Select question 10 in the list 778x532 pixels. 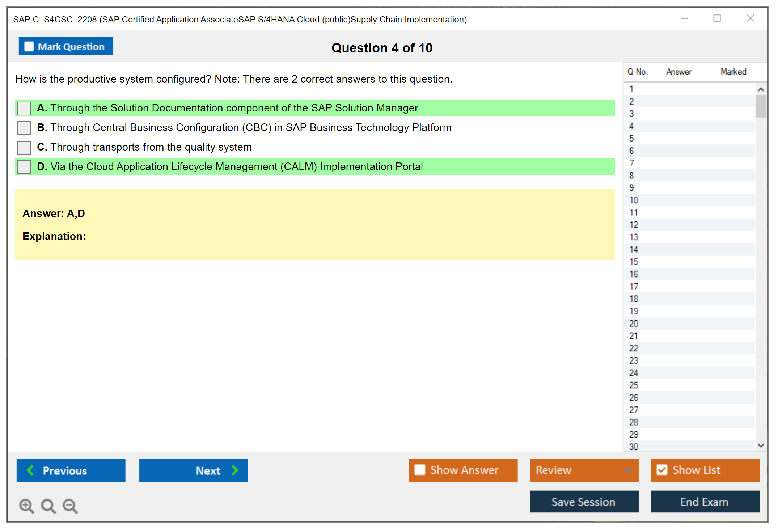pyautogui.click(x=634, y=200)
